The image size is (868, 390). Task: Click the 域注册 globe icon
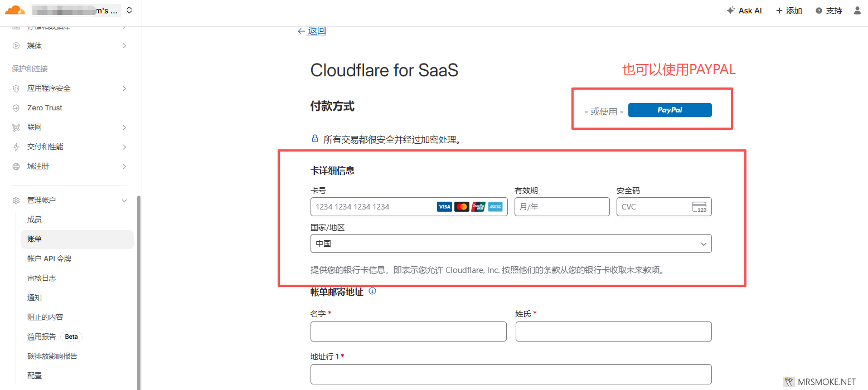click(x=16, y=167)
